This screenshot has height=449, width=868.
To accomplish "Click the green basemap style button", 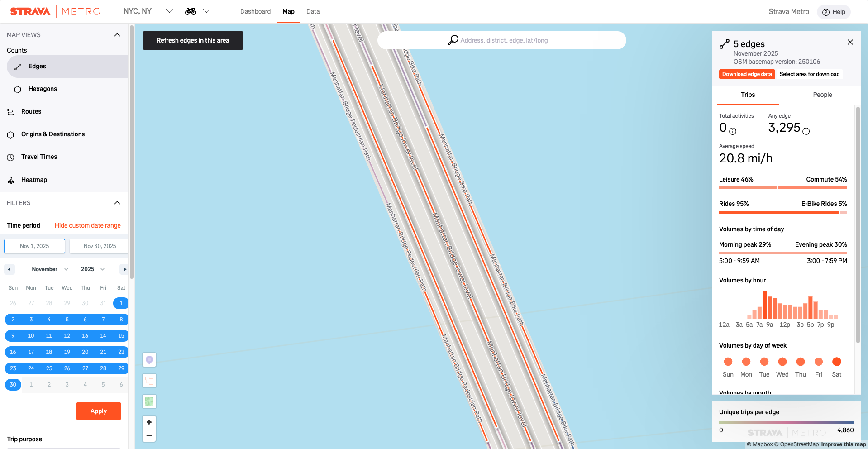I will [x=149, y=401].
